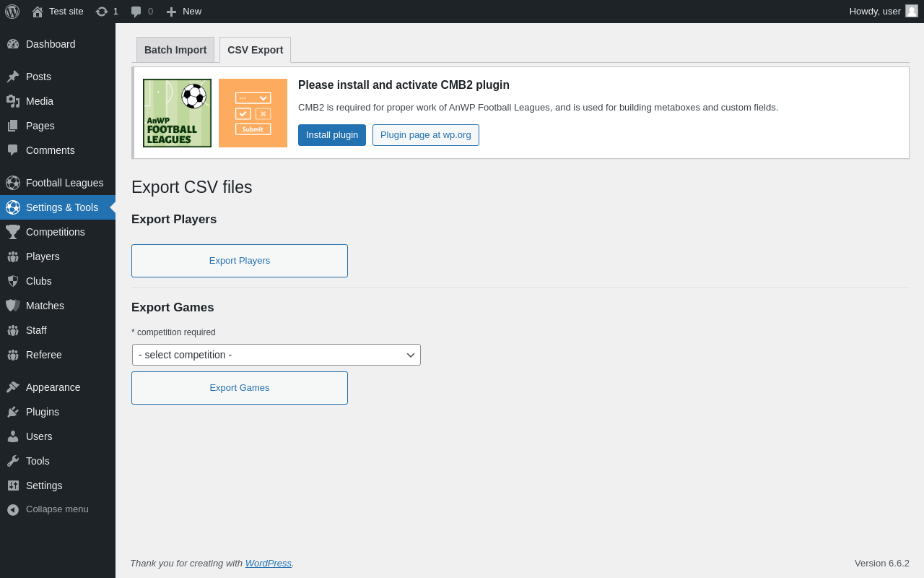Open Plugin page at wp.org
924x578 pixels.
point(426,135)
